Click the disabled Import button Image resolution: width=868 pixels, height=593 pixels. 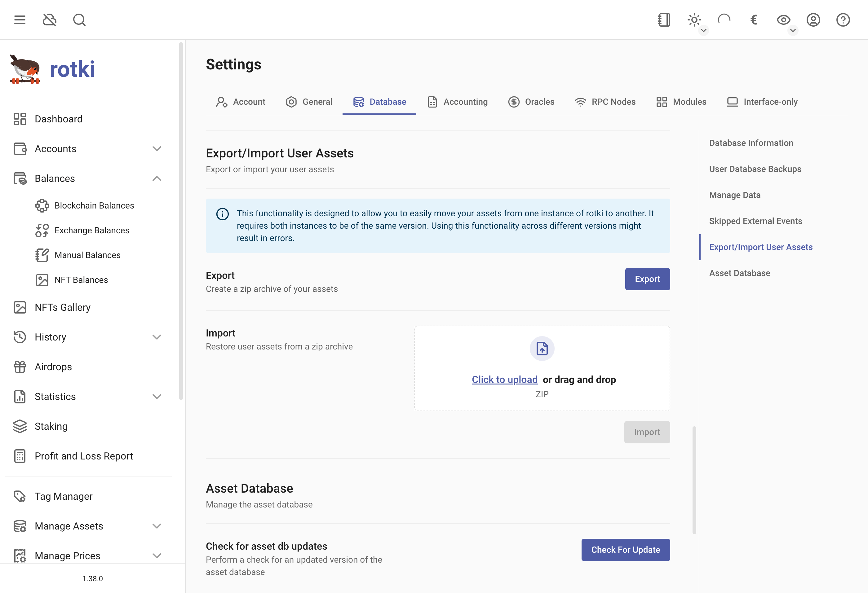click(647, 432)
